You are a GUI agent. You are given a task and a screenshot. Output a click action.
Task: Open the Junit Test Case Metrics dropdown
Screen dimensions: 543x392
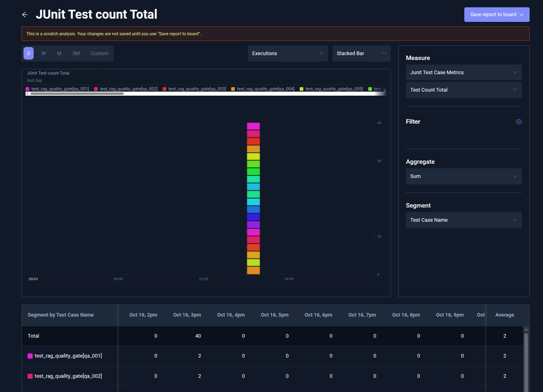tap(464, 73)
